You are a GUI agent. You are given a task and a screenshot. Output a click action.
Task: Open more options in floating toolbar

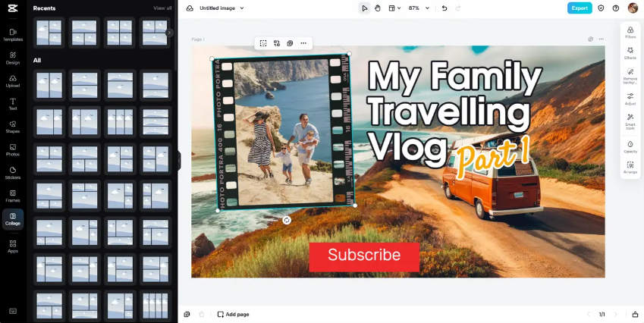[x=303, y=43]
